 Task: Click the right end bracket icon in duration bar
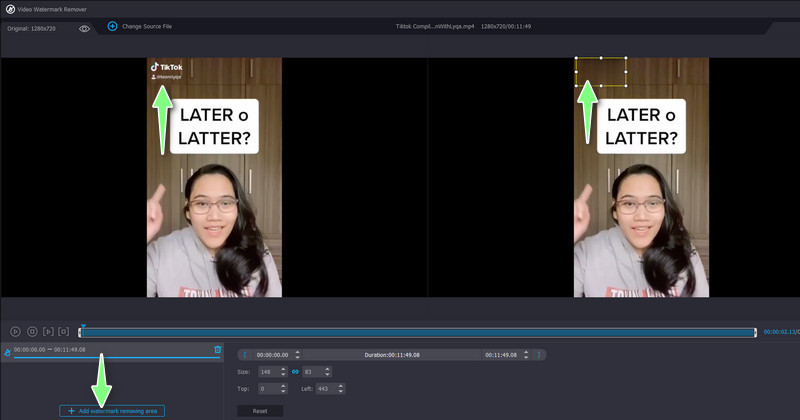tap(539, 355)
